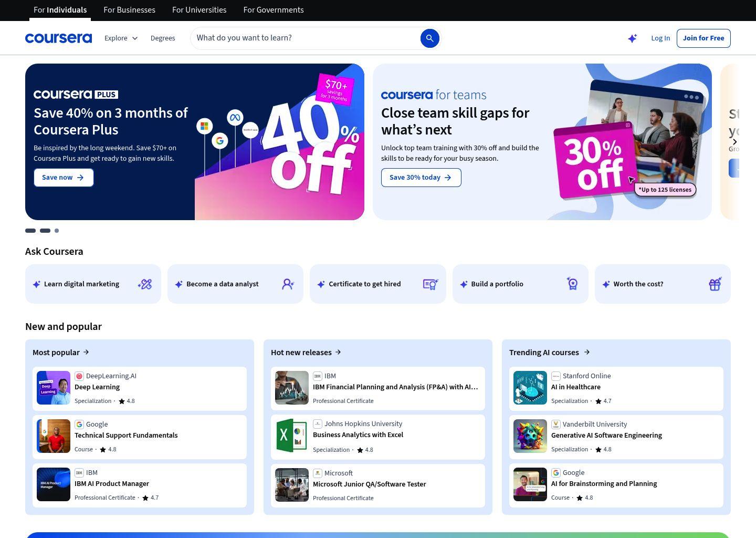Open AI in Healthcare course thumbnail

coord(530,388)
